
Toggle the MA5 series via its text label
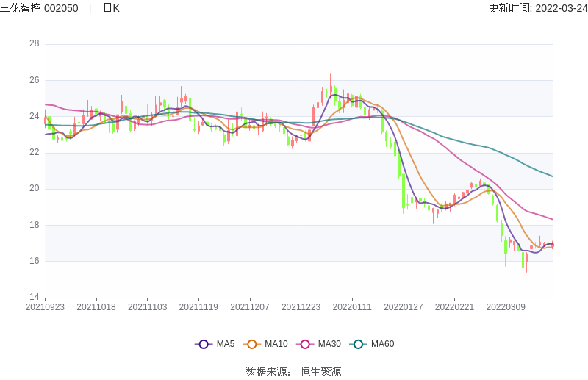(x=225, y=344)
